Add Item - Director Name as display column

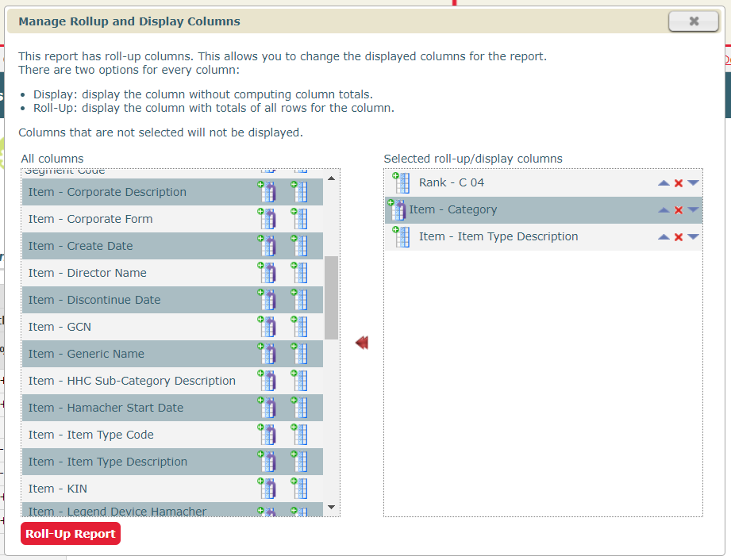[x=299, y=273]
